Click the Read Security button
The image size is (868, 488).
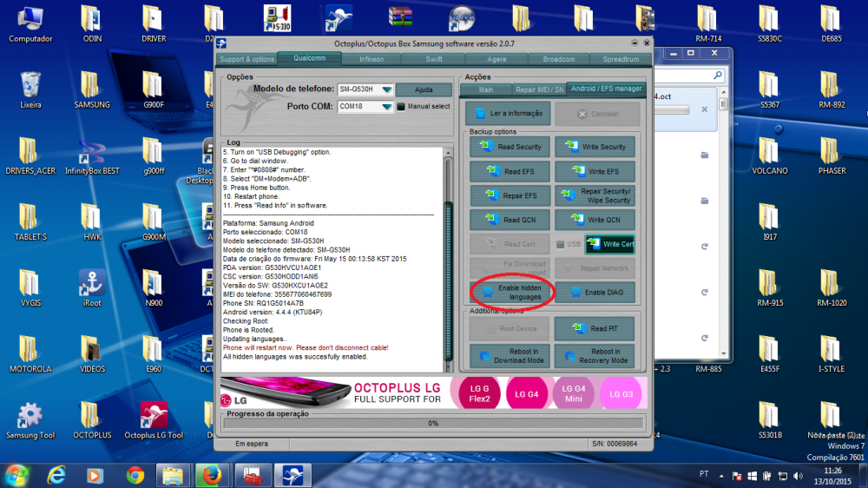click(510, 147)
